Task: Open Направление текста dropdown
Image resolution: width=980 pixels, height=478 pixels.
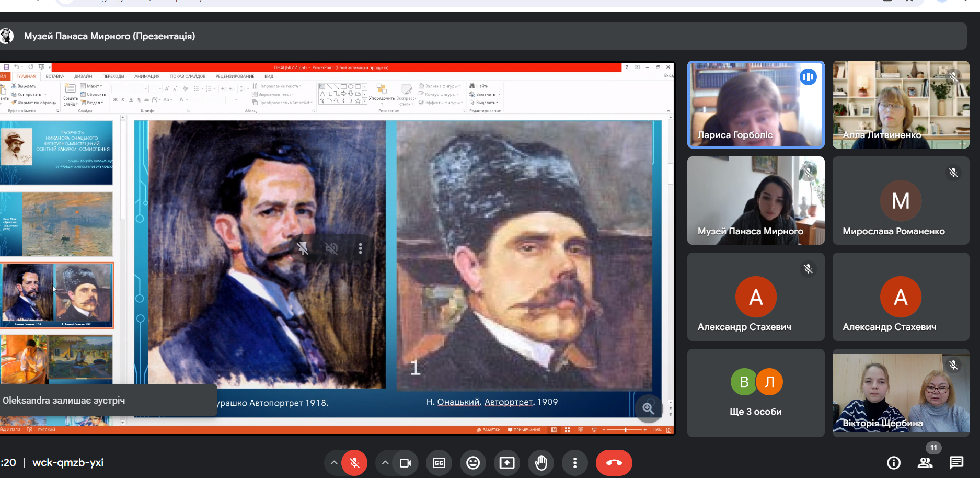Action: click(x=277, y=86)
